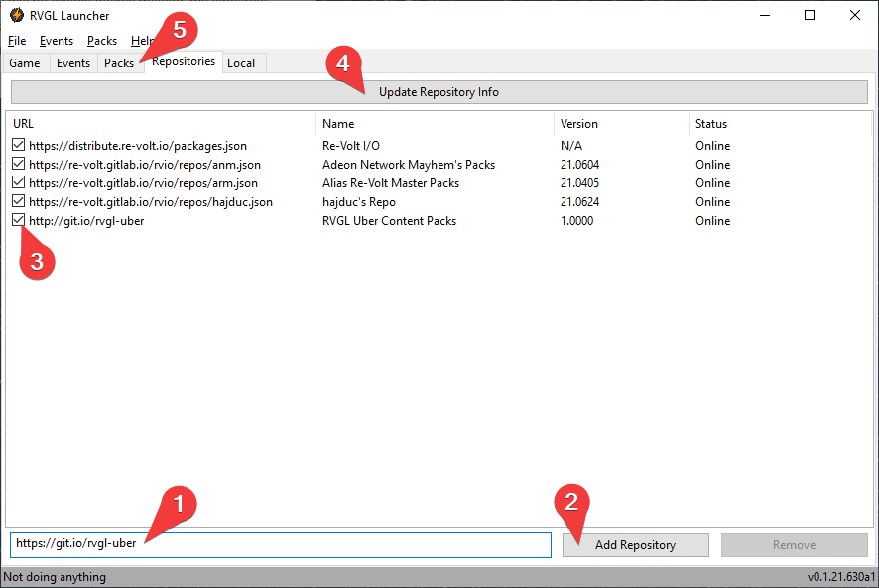Sort by the Version column header
The height and width of the screenshot is (588, 879).
tap(621, 124)
